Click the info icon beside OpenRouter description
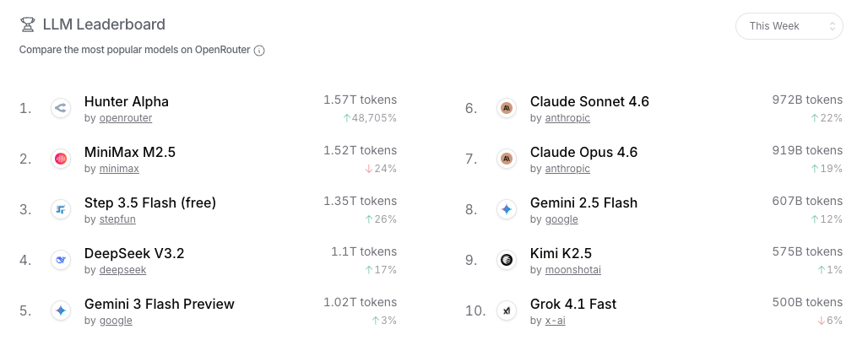The height and width of the screenshot is (340, 868). pos(259,51)
